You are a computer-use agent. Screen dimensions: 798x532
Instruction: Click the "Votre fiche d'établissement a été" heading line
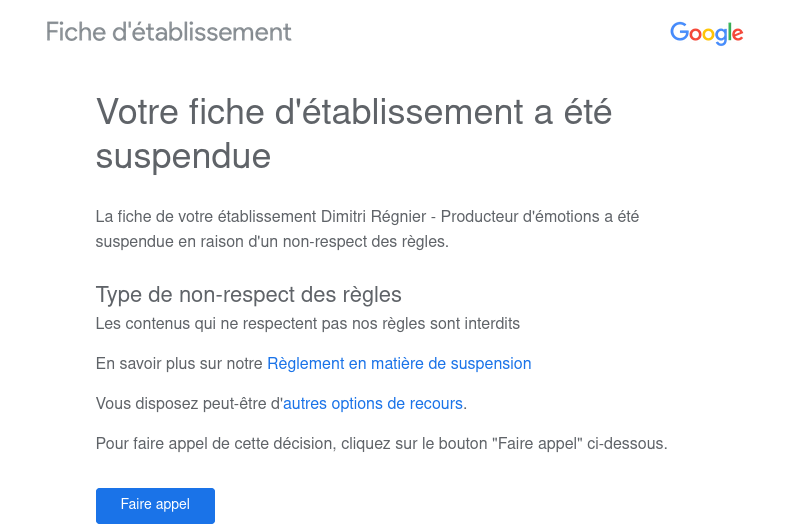point(353,112)
